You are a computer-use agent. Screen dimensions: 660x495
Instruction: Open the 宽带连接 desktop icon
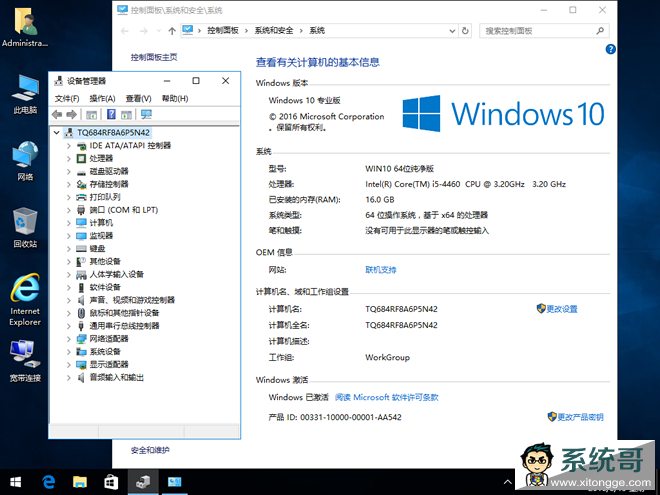click(x=25, y=361)
